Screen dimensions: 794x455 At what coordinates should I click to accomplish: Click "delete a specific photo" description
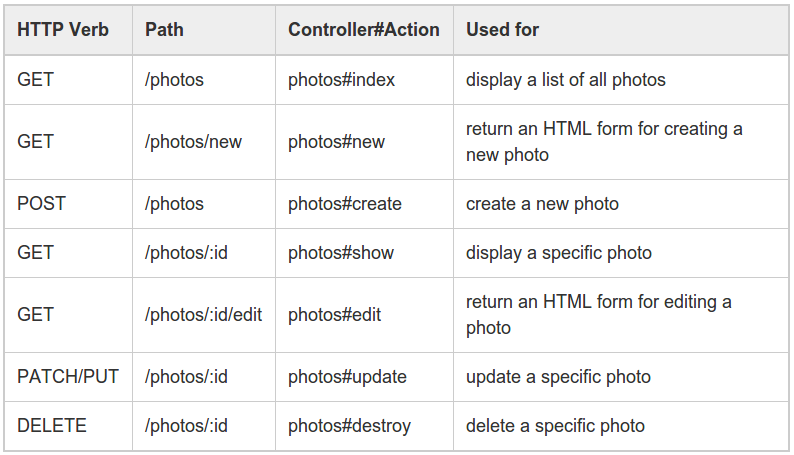555,426
